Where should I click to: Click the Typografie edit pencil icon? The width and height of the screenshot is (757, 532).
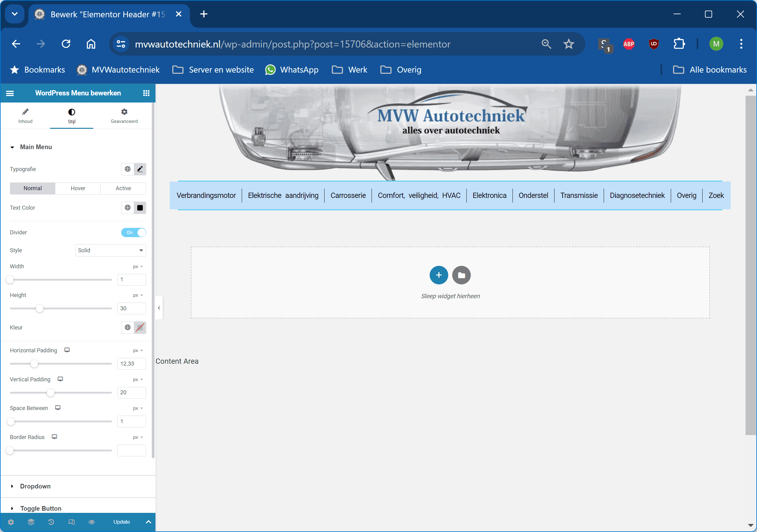point(140,169)
